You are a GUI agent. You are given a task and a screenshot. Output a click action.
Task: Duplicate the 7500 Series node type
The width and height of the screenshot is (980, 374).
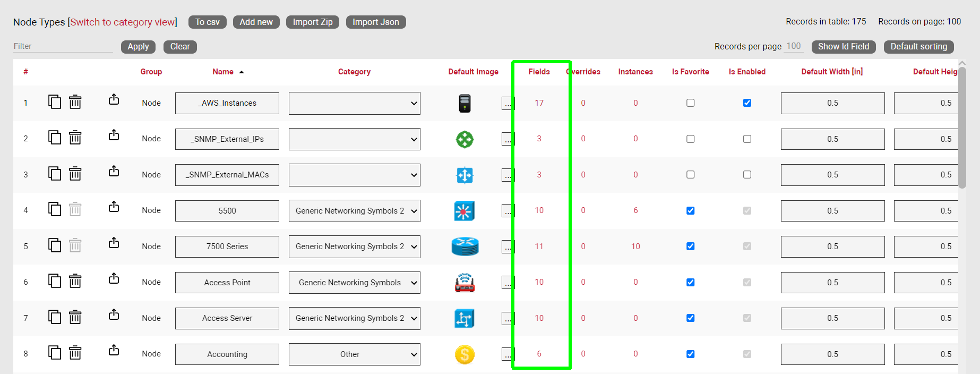55,245
